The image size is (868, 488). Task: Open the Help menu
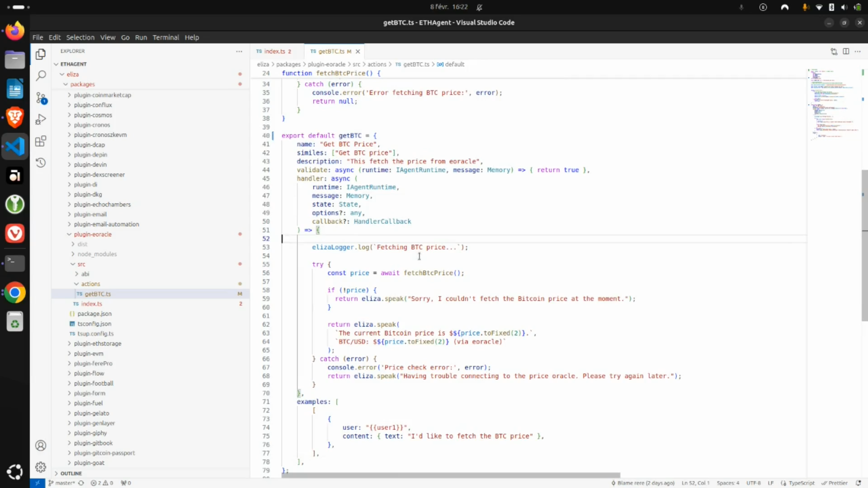coord(192,38)
